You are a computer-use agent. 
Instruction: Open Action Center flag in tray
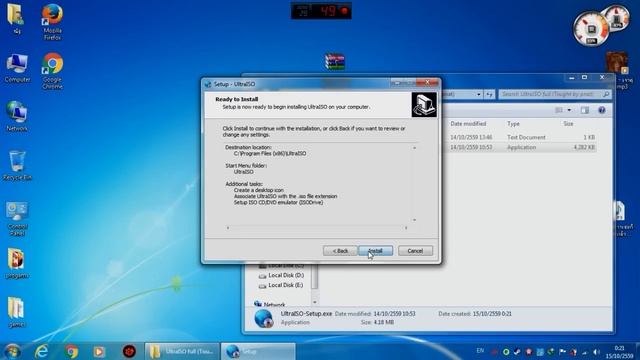coord(562,351)
